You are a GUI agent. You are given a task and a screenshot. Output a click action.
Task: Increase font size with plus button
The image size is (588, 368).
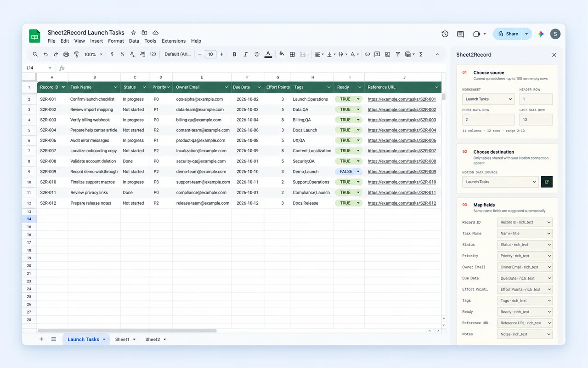[x=221, y=54]
